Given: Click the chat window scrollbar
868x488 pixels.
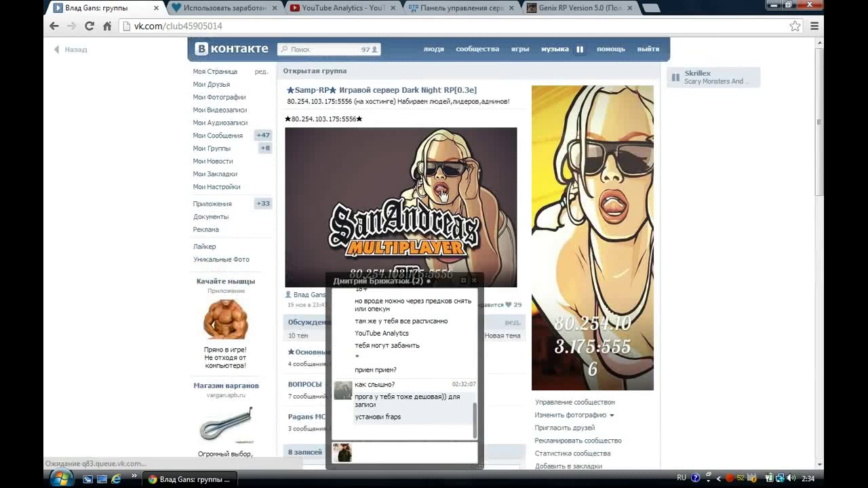Looking at the screenshot, I should (475, 420).
